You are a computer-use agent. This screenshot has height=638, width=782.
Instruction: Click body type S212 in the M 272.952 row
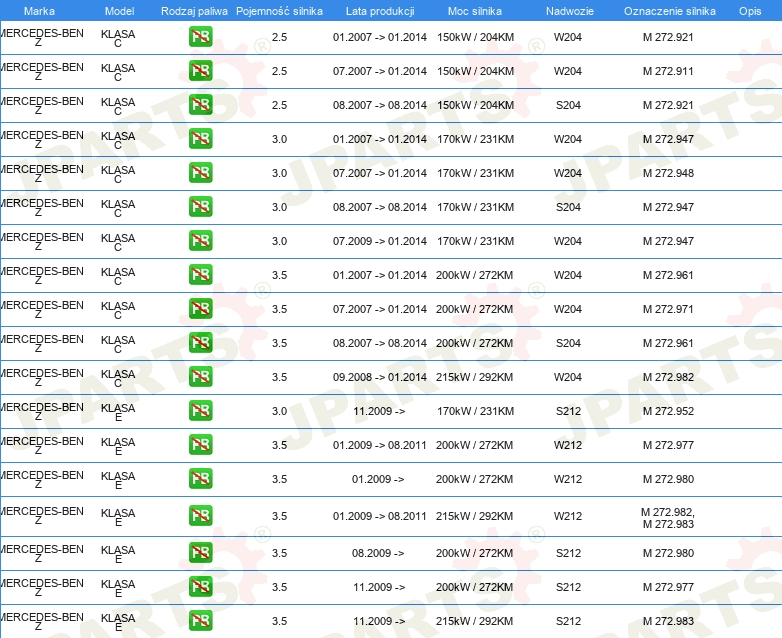(568, 411)
